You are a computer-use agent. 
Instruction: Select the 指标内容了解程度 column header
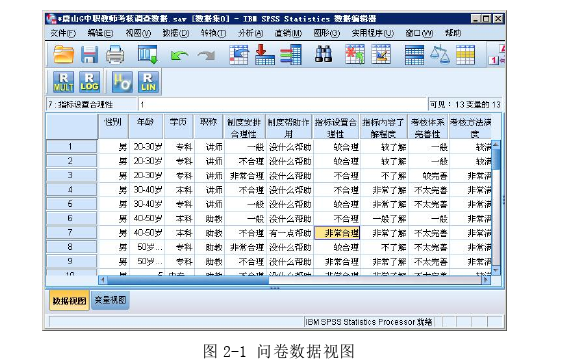[x=384, y=127]
